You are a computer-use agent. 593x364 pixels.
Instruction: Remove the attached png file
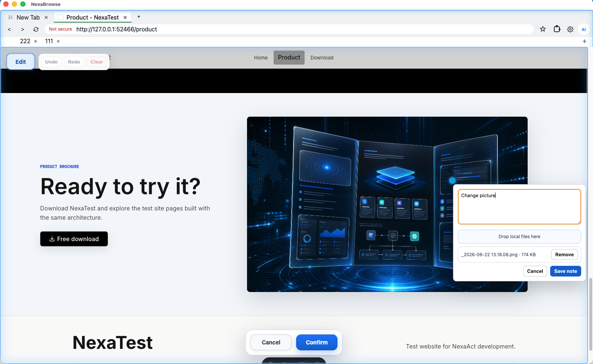pos(564,255)
